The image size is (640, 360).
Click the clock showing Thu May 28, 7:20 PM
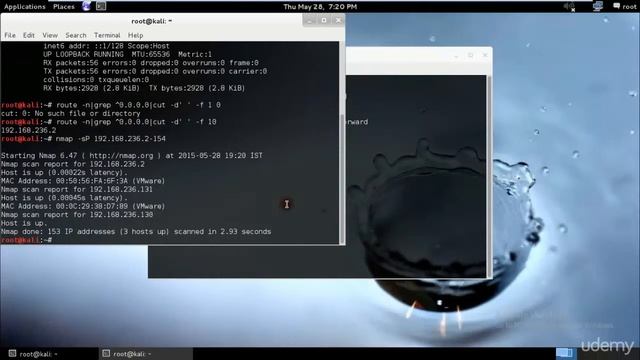[x=320, y=7]
